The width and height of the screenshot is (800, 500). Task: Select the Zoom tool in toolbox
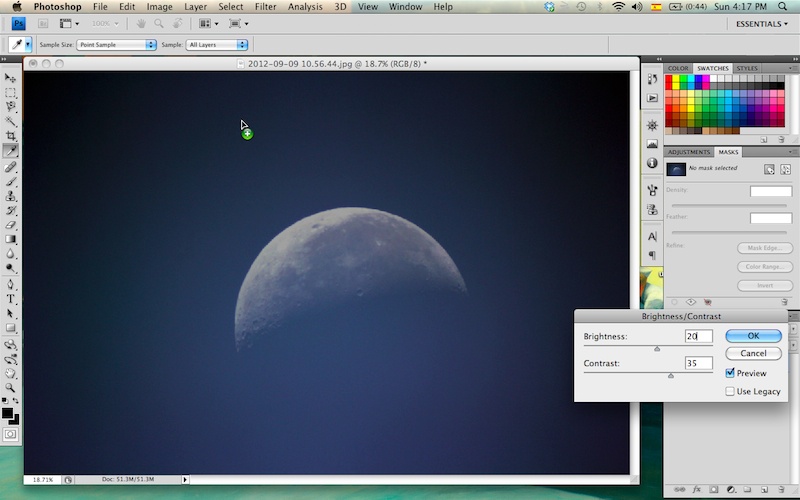11,387
